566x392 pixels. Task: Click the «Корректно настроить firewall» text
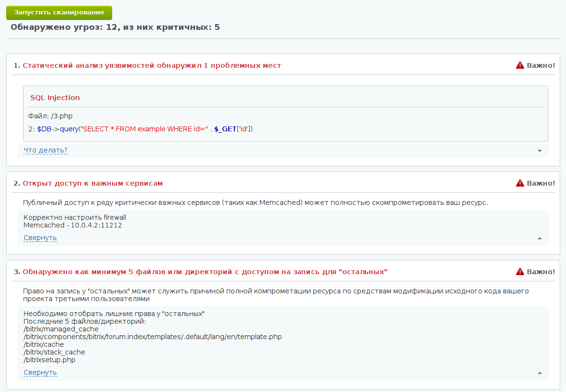pos(75,217)
